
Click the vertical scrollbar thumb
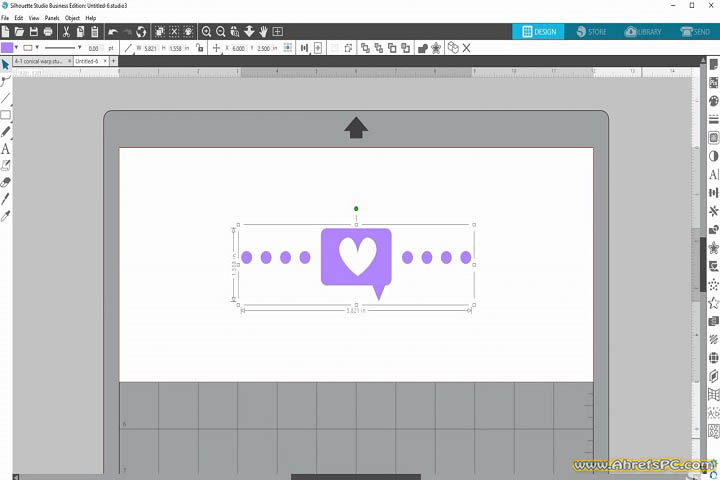(703, 264)
